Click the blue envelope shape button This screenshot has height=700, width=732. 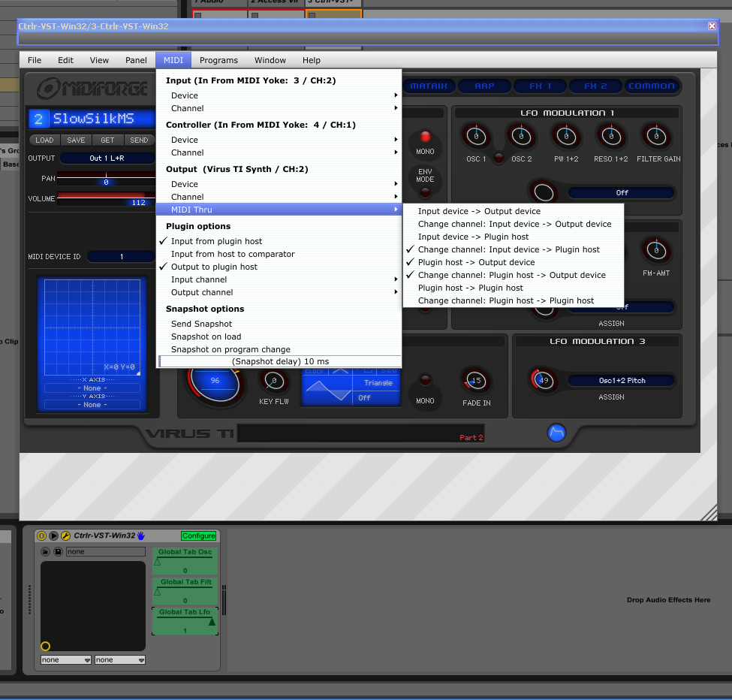click(x=556, y=433)
